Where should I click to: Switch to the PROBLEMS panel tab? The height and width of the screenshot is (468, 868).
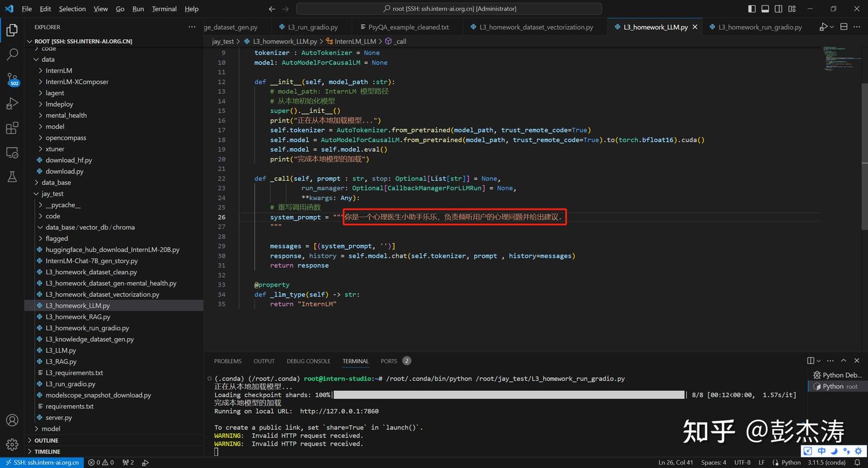click(228, 361)
